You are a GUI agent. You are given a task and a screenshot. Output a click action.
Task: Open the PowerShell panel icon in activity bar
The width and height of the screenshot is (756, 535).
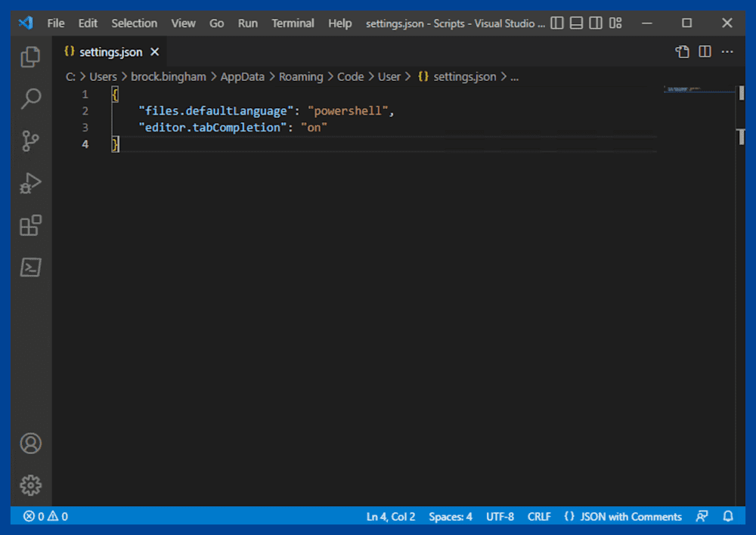coord(30,267)
